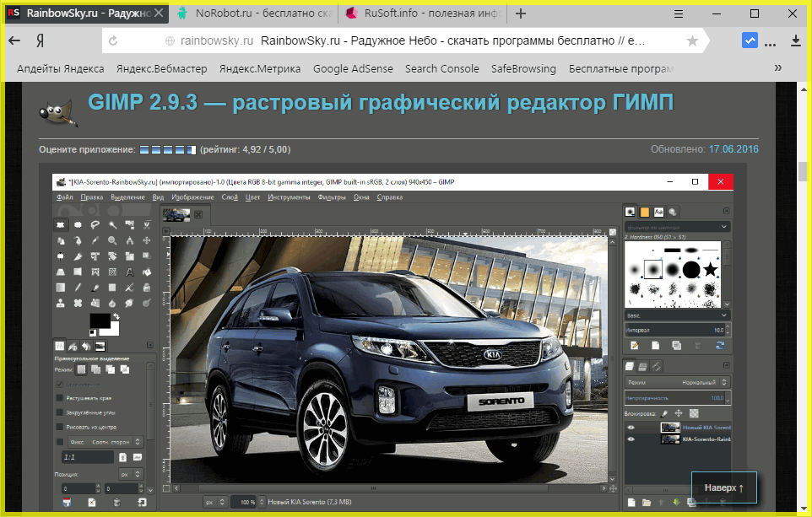Open the Search Console bookmark

click(441, 69)
